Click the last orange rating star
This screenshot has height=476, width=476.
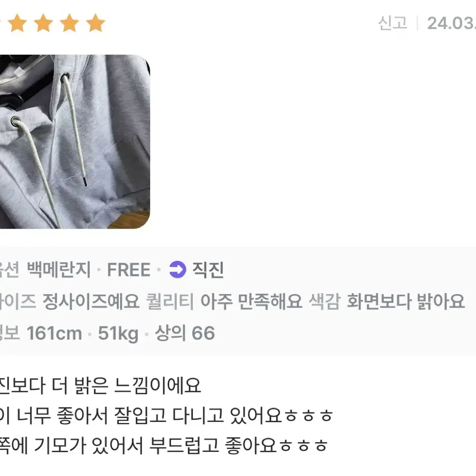(x=95, y=23)
